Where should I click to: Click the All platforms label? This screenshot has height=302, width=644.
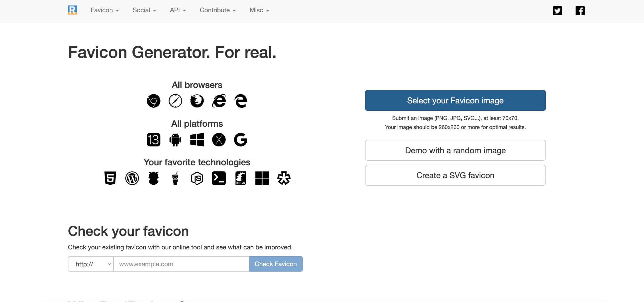(x=197, y=124)
